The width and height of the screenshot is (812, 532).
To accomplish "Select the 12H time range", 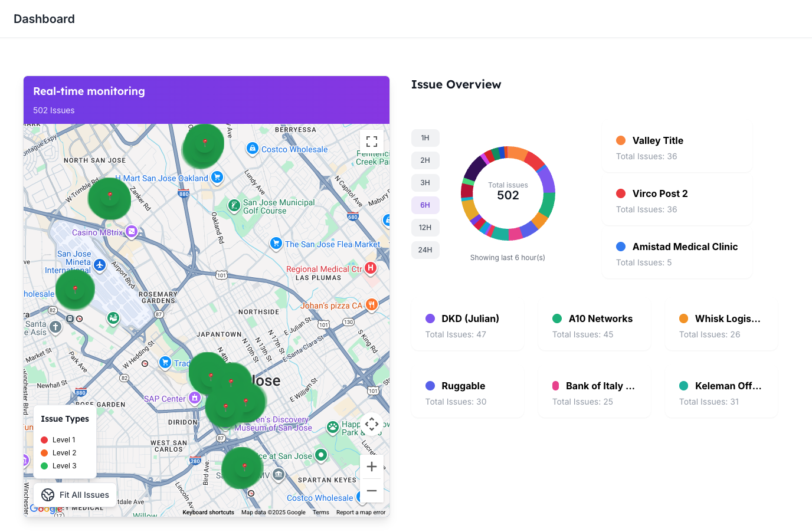I will pos(425,228).
